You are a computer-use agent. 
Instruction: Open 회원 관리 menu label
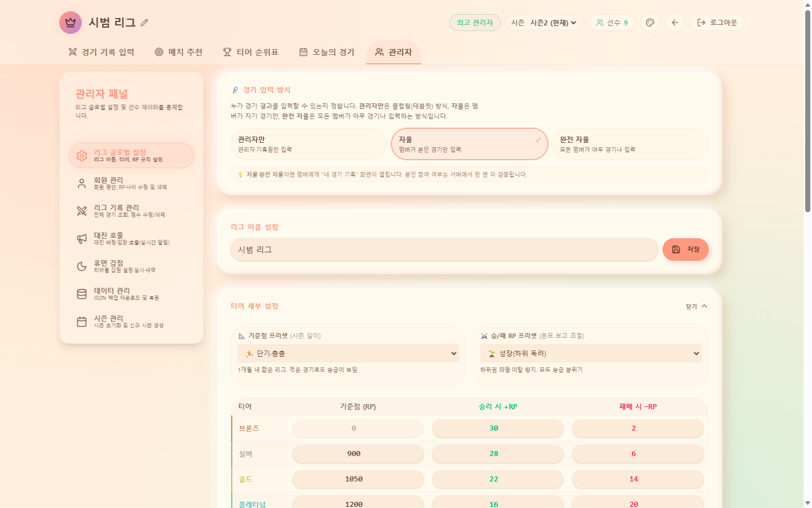pos(108,180)
